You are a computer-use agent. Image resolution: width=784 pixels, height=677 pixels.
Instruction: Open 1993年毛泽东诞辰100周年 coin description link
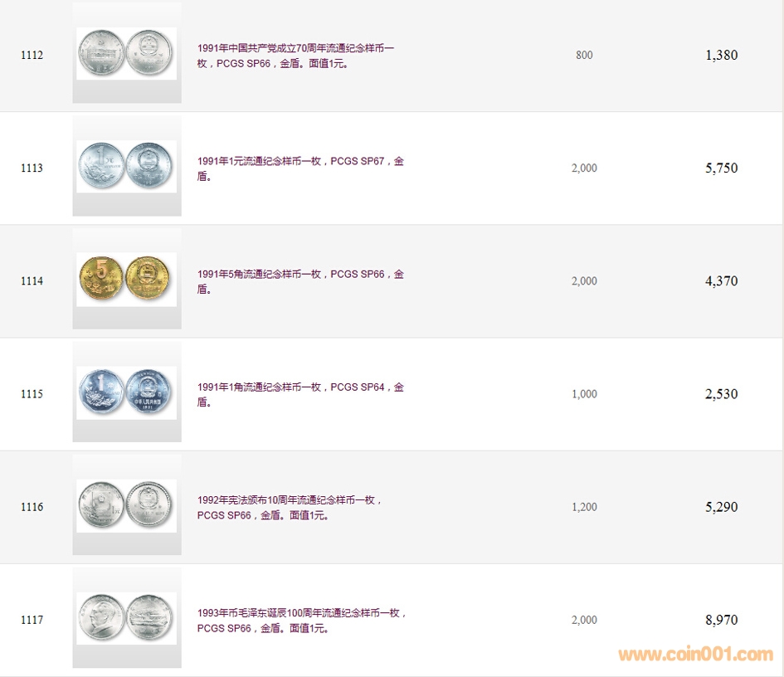(301, 621)
